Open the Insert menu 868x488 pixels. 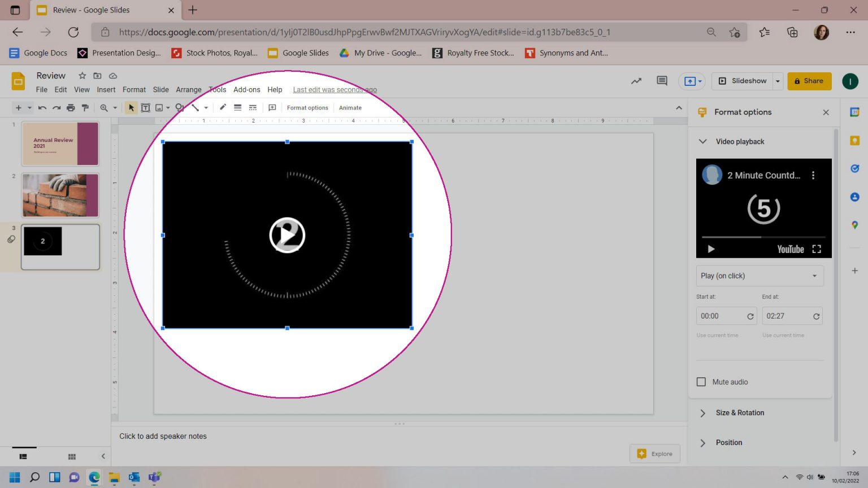[106, 89]
